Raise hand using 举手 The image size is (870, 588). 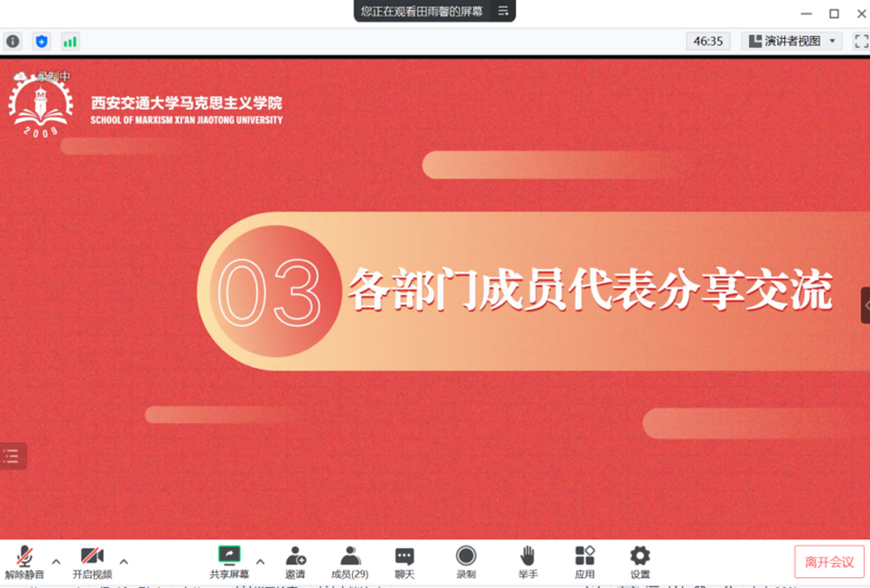[x=528, y=556]
